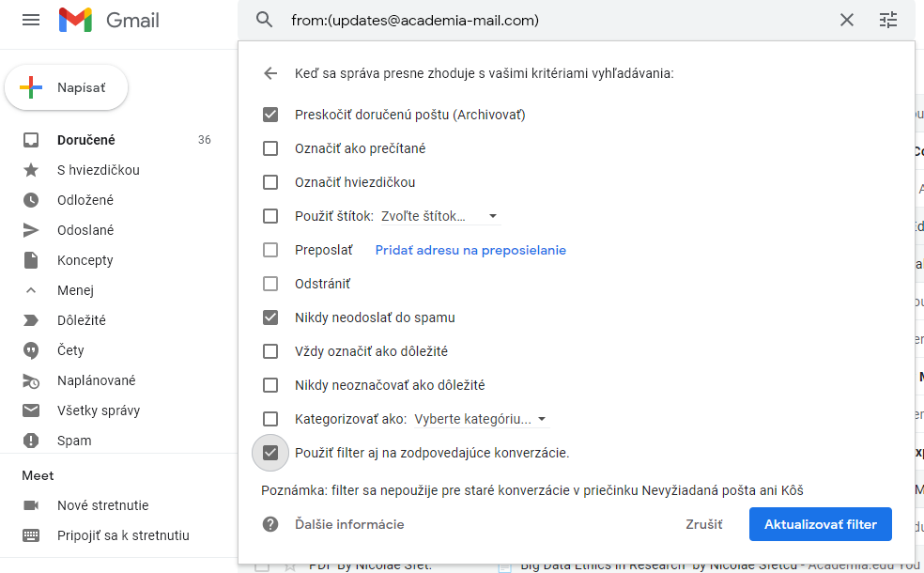Image resolution: width=924 pixels, height=573 pixels.
Task: Clear the search query with X
Action: pyautogui.click(x=847, y=20)
